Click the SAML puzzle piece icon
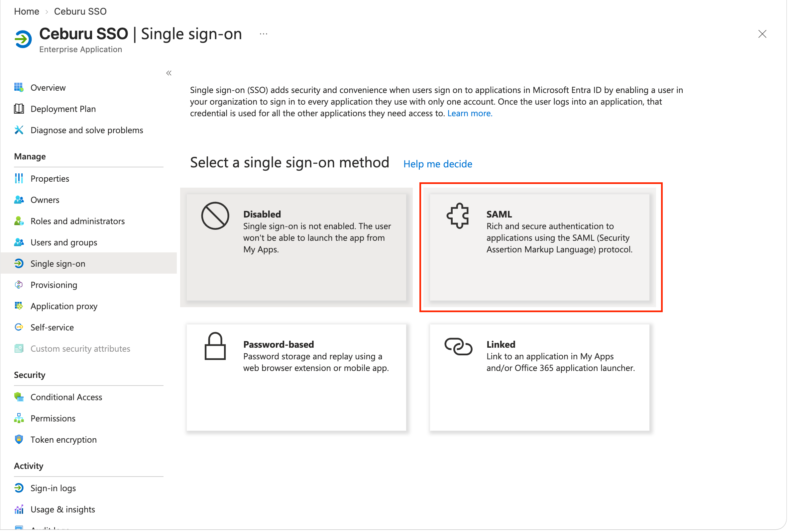 (459, 216)
